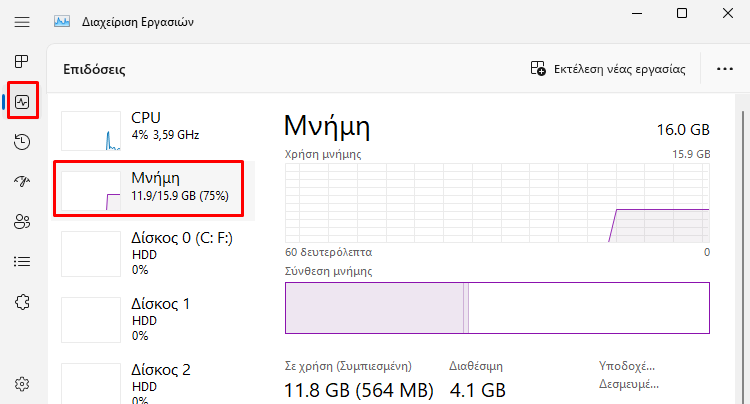This screenshot has height=404, width=750.
Task: Click the memory composition bar
Action: [497, 308]
